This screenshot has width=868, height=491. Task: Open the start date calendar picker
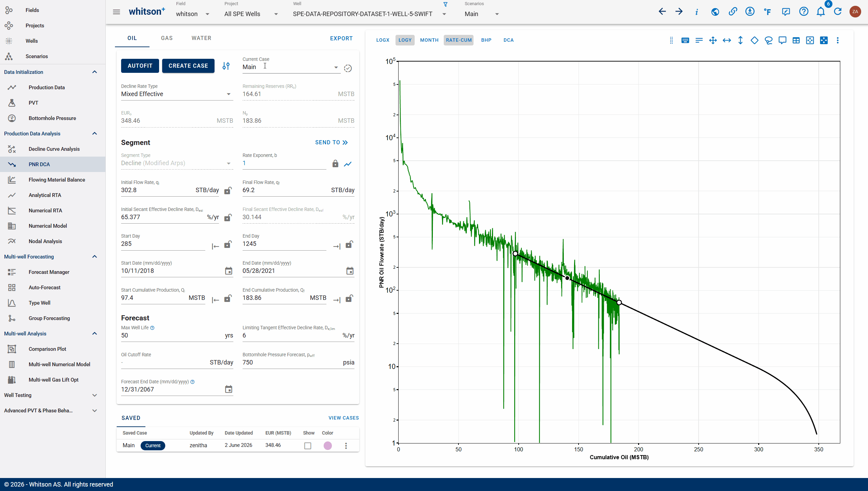coord(229,271)
